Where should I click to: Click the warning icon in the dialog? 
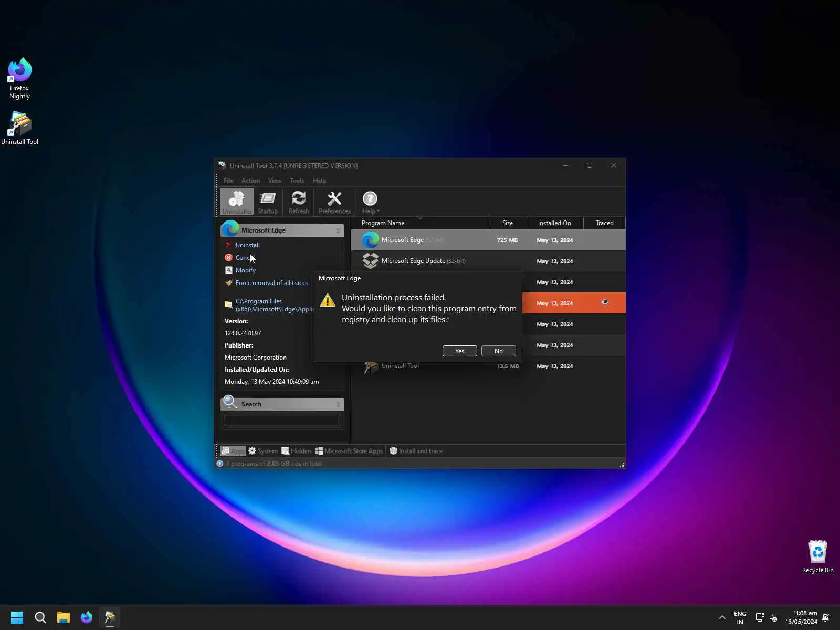(x=328, y=300)
